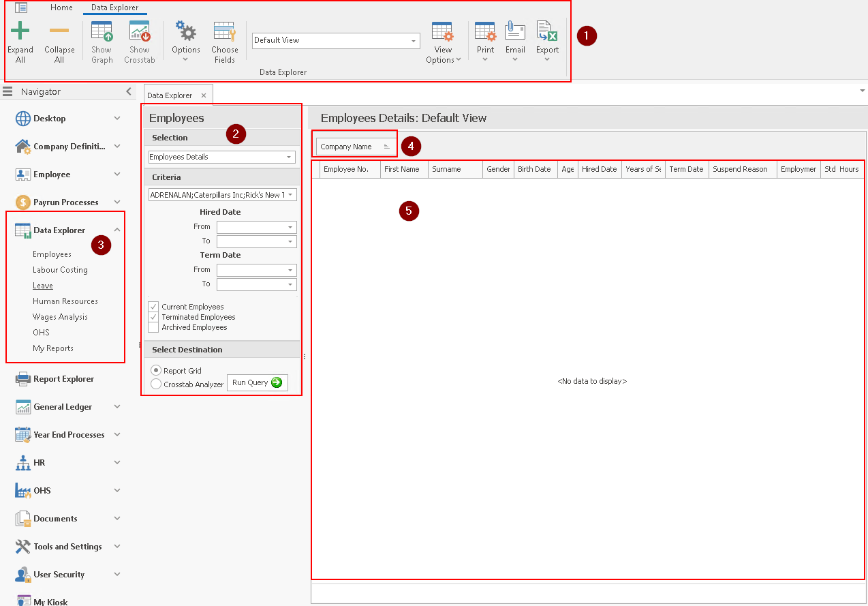Click the Report Explorer printer icon
The image size is (868, 606).
click(22, 379)
